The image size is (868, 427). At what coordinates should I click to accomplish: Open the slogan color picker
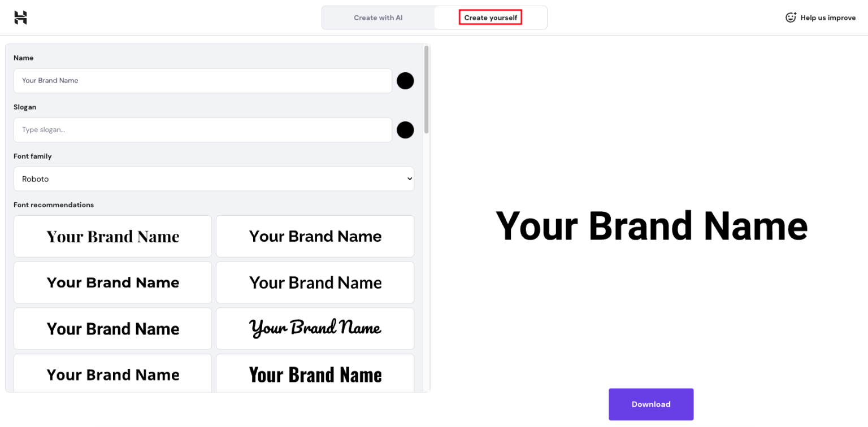(405, 130)
